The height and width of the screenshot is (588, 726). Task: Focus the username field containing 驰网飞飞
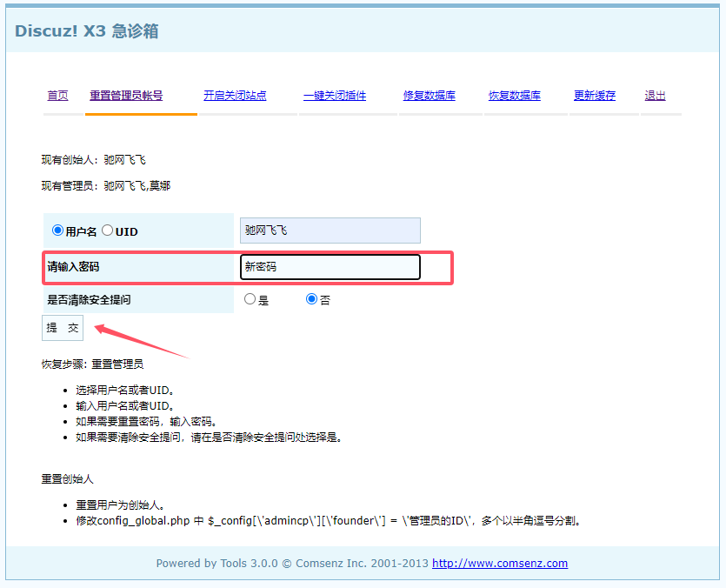coord(330,231)
